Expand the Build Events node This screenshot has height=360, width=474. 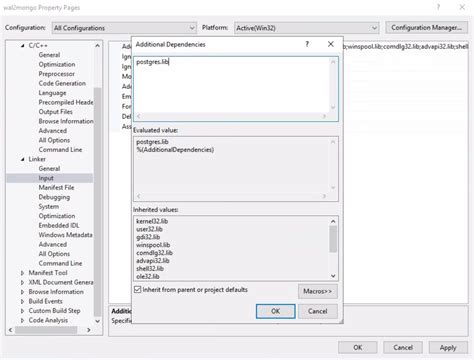22,301
